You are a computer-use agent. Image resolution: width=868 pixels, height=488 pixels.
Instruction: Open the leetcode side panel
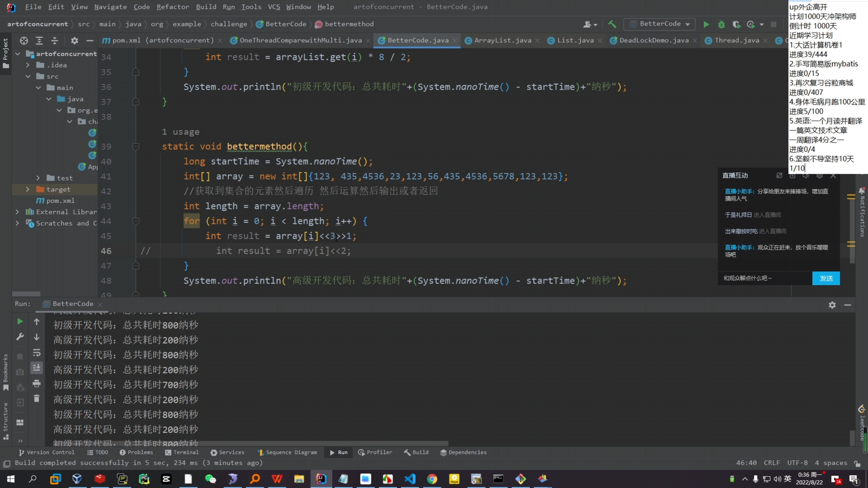[x=862, y=423]
